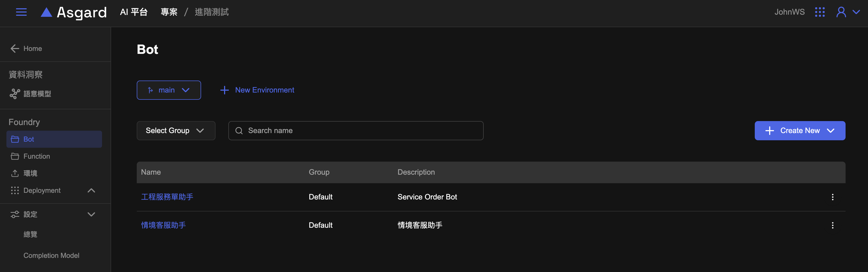868x272 pixels.
Task: Expand the Create New dropdown arrow
Action: [831, 131]
